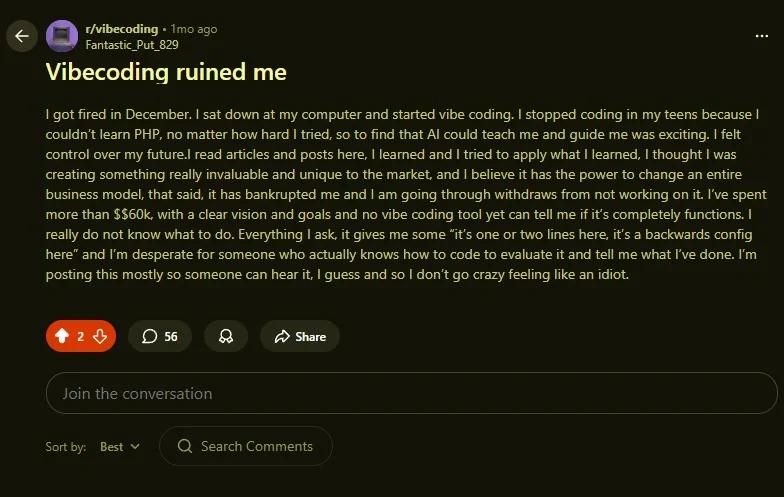Click the back arrow button
784x497 pixels.
[x=22, y=37]
